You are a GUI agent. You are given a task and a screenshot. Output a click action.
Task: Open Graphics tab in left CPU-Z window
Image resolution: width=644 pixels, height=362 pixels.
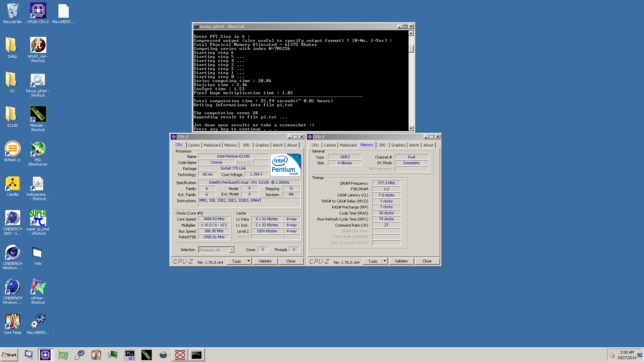(262, 145)
